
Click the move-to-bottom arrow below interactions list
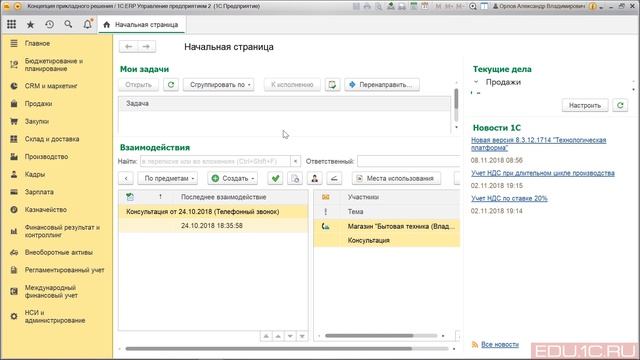302,336
